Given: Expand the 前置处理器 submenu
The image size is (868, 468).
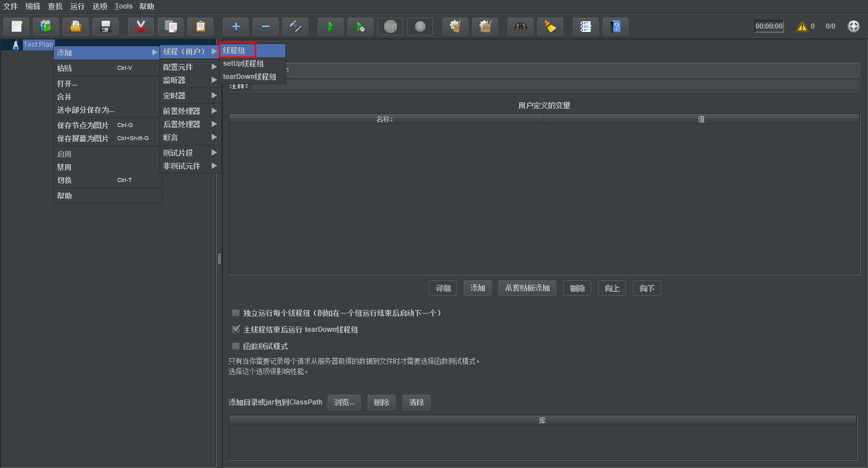Looking at the screenshot, I should coord(190,111).
